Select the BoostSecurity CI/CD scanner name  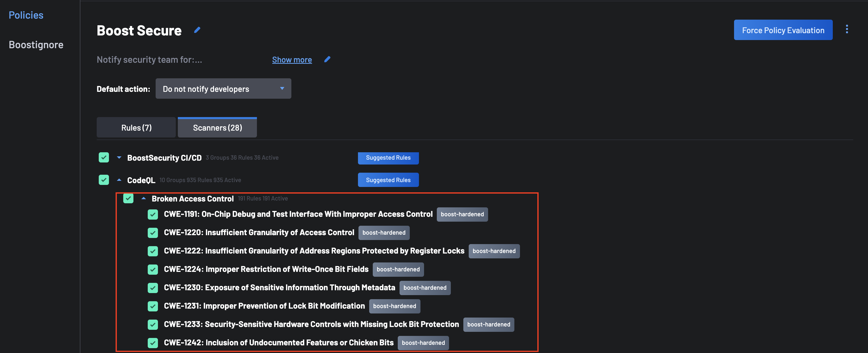pyautogui.click(x=164, y=158)
